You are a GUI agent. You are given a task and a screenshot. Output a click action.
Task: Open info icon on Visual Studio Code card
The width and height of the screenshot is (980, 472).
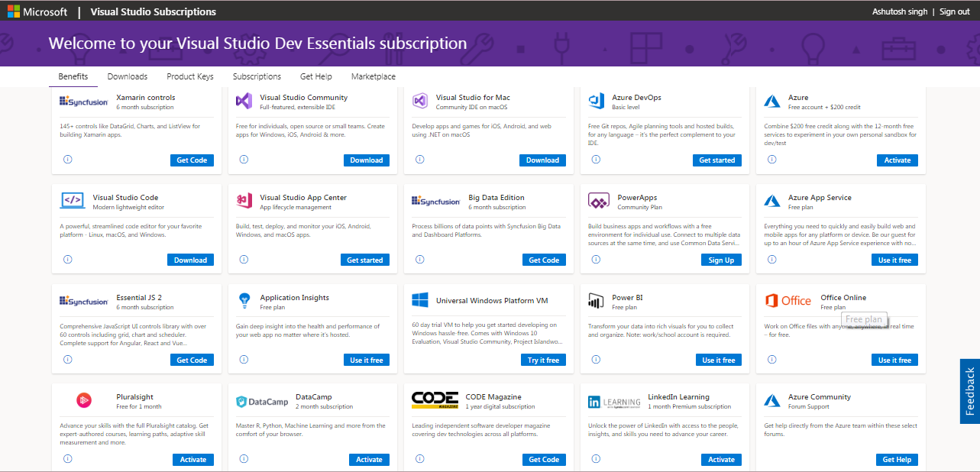[x=67, y=260]
